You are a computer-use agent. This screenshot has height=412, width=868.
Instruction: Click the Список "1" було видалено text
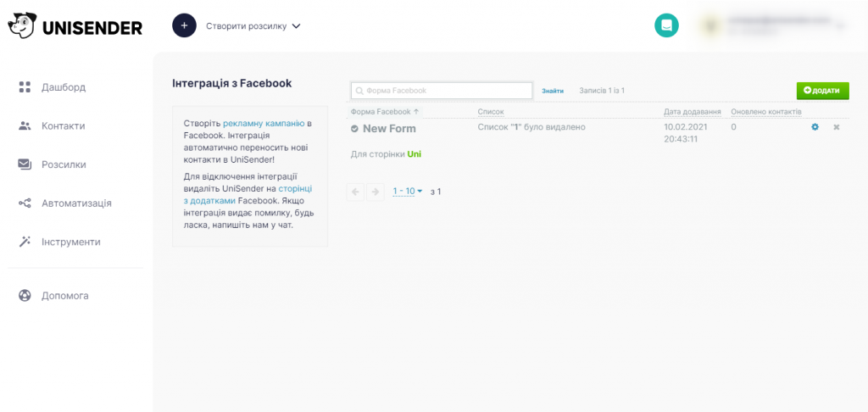click(531, 127)
